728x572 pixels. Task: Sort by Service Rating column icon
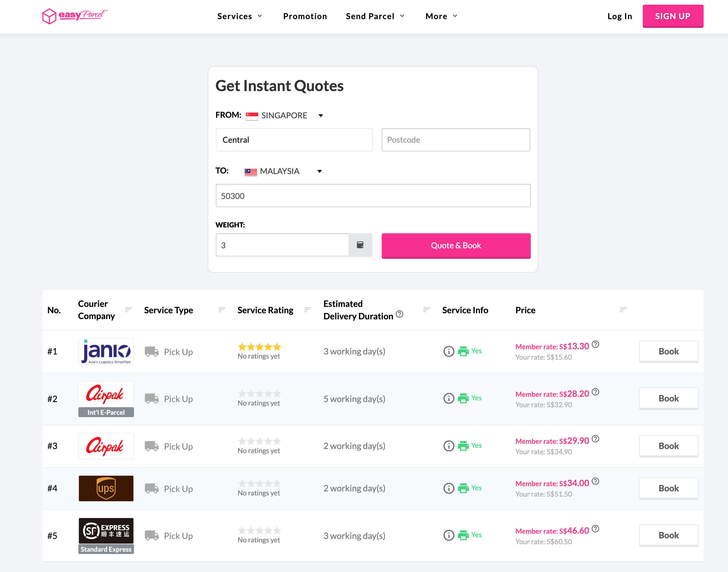(307, 310)
